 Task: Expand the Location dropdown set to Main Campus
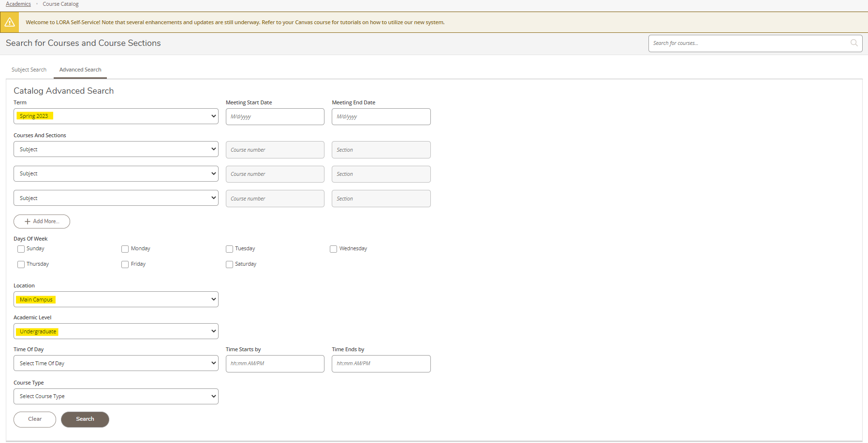[x=116, y=300]
